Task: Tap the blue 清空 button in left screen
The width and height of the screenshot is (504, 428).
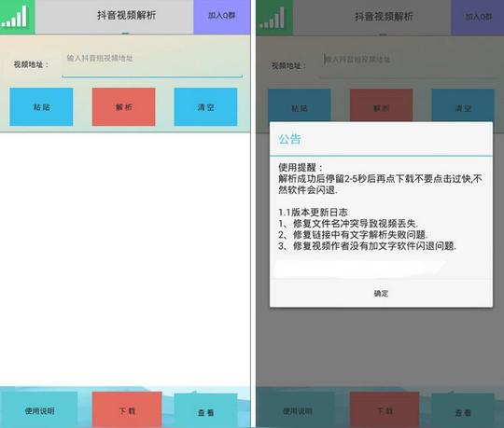Action: pos(205,107)
